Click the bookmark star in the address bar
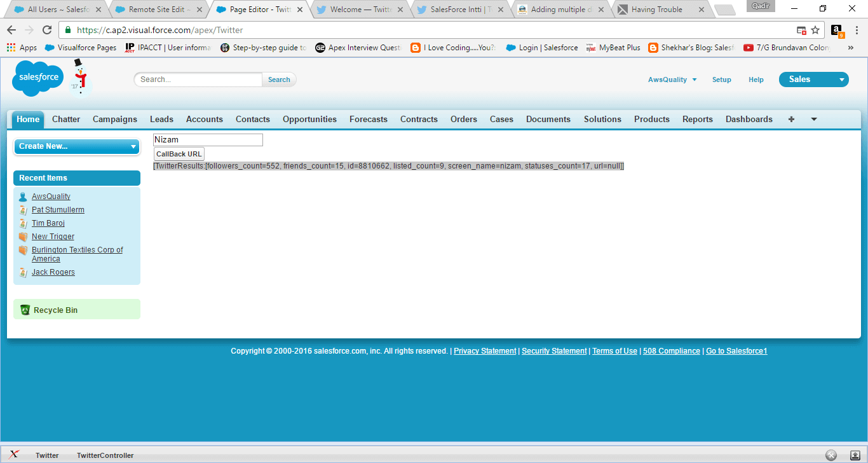Image resolution: width=868 pixels, height=463 pixels. (x=815, y=30)
